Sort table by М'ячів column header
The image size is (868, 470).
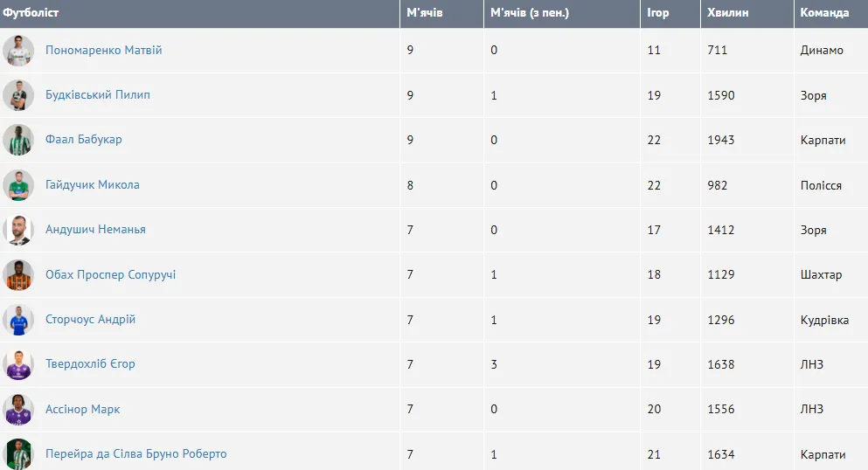coord(425,13)
